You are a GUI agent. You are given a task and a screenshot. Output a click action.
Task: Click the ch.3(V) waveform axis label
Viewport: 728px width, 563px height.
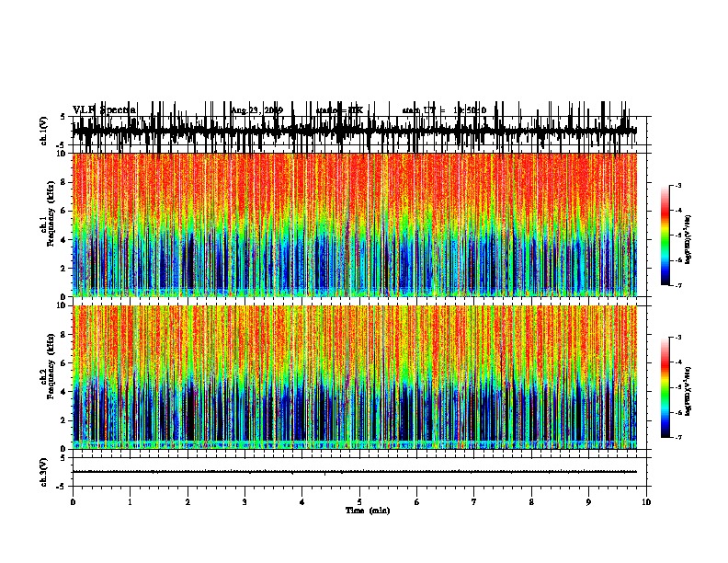[x=43, y=472]
